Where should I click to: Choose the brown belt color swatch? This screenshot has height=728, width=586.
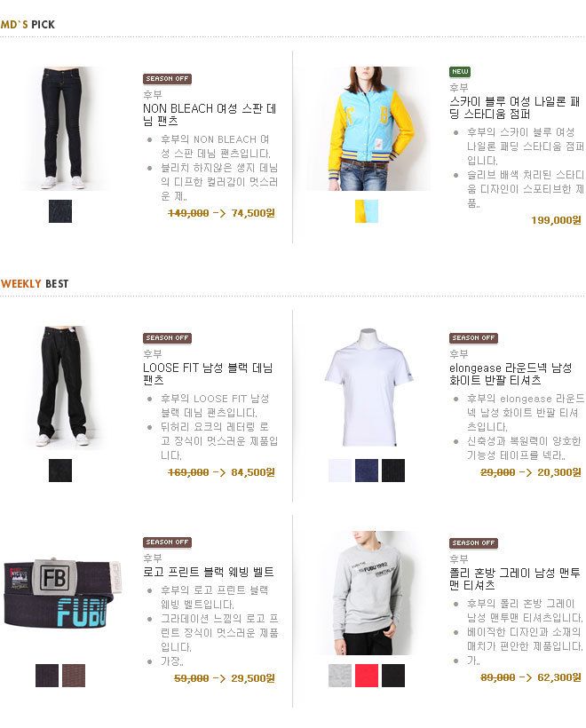point(74,676)
